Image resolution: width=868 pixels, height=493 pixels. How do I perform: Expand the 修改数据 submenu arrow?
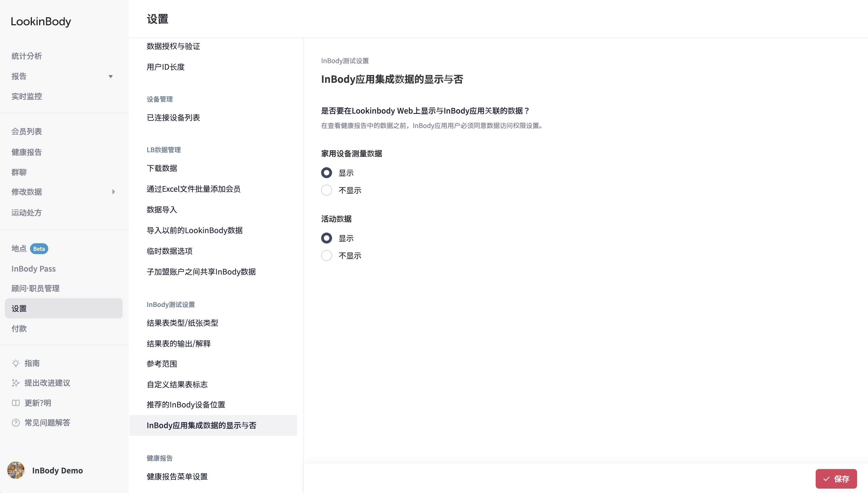click(113, 192)
